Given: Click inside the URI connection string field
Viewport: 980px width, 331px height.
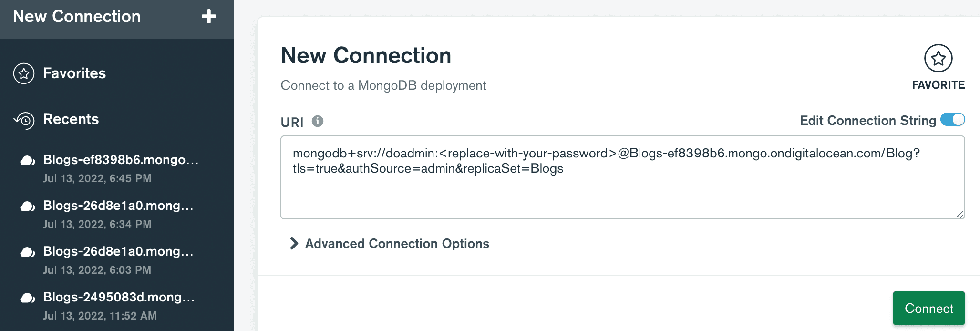Looking at the screenshot, I should point(623,177).
